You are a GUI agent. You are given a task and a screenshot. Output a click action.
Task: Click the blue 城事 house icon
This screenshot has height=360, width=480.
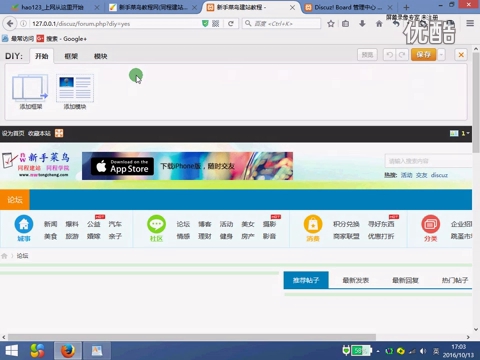pyautogui.click(x=24, y=224)
